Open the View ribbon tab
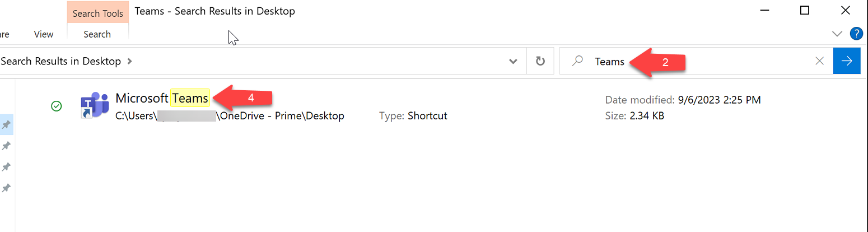 44,34
